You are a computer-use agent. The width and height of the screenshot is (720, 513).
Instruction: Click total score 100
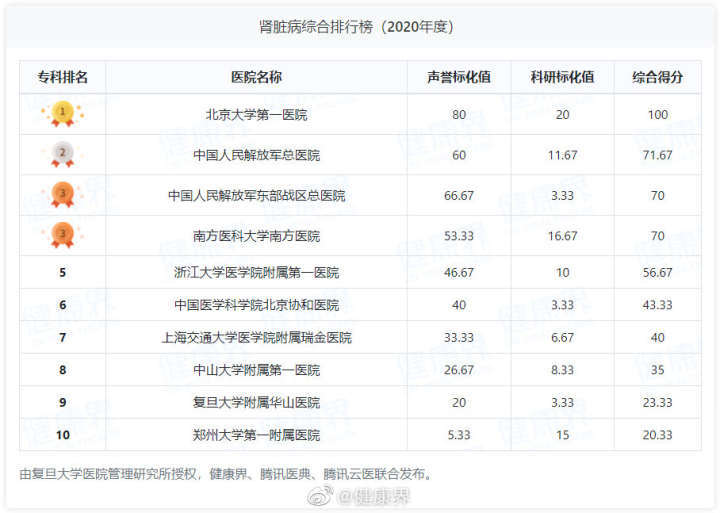657,115
